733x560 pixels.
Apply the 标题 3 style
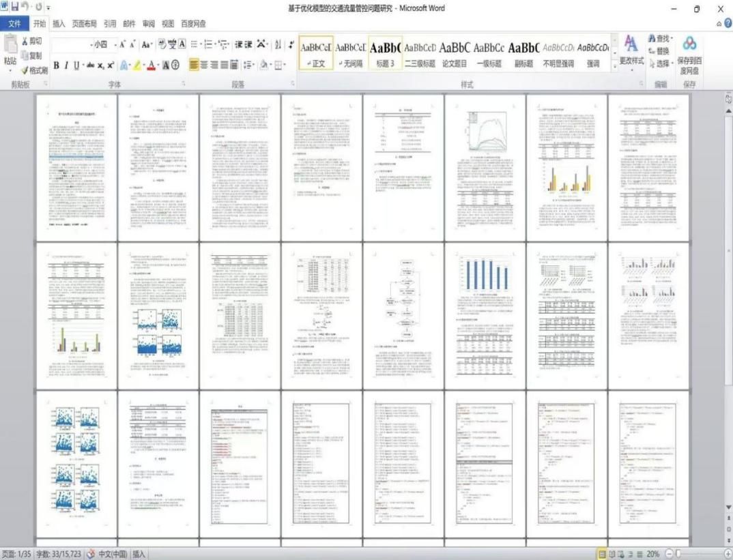pyautogui.click(x=385, y=53)
